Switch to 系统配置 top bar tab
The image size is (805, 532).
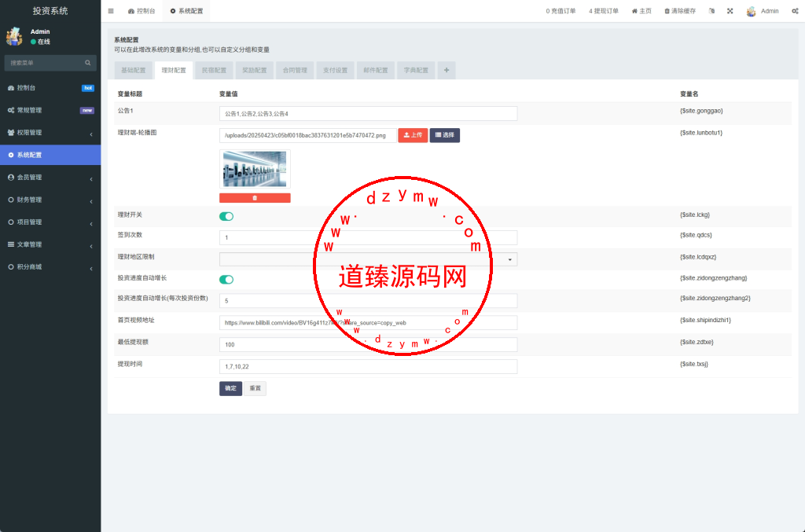pyautogui.click(x=186, y=11)
